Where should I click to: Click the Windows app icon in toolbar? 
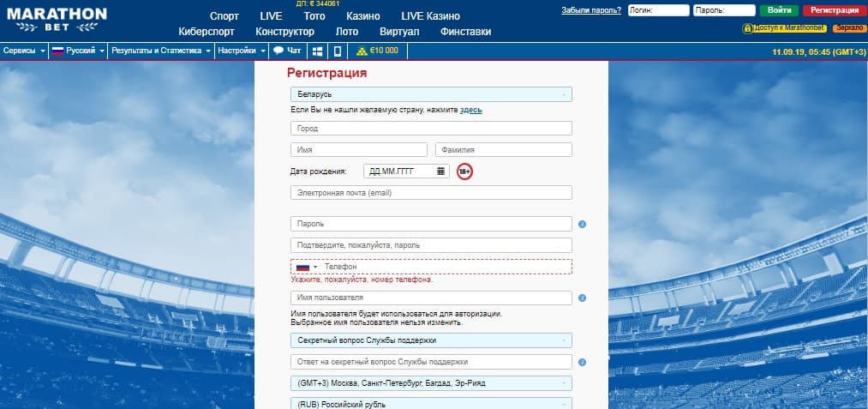pyautogui.click(x=317, y=51)
